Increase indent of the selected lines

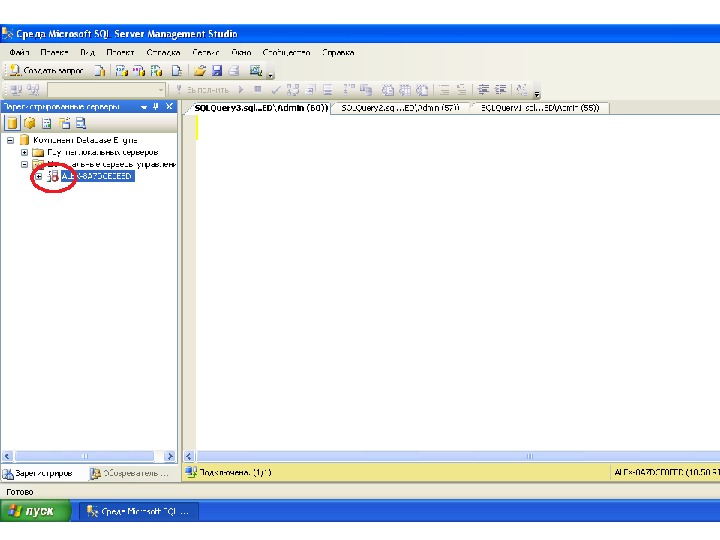[500, 90]
